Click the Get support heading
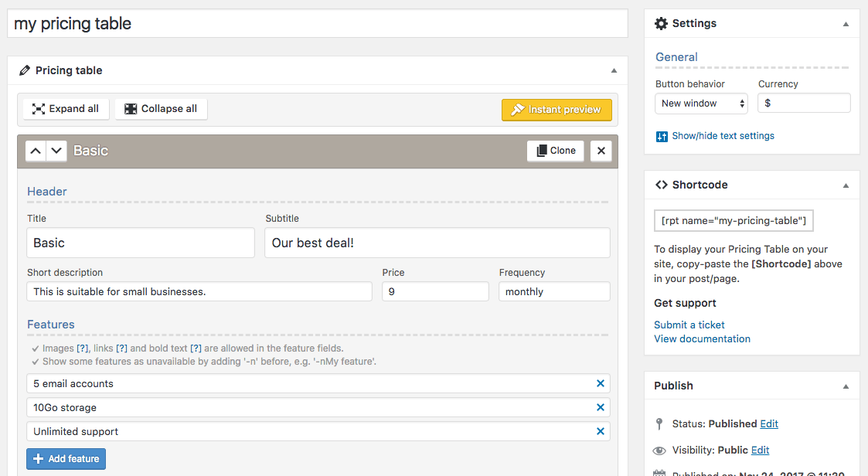This screenshot has height=476, width=868. 685,303
